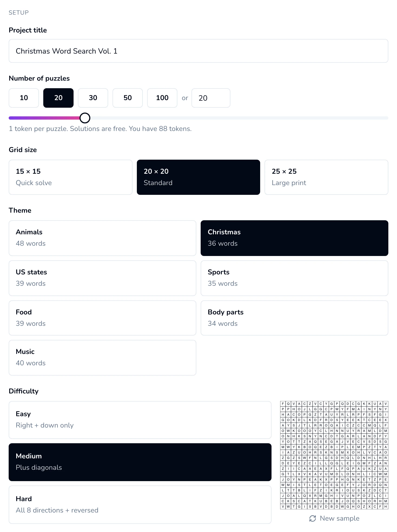Choose the Body parts theme
This screenshot has width=397, height=532.
(x=295, y=318)
